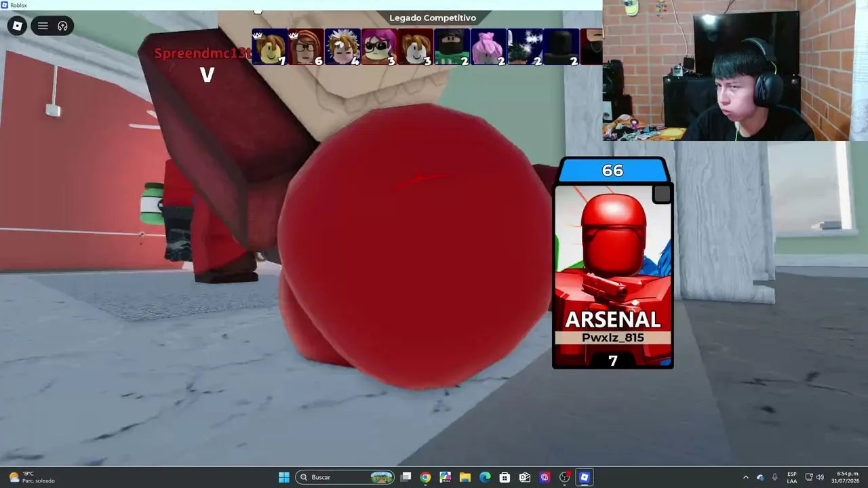This screenshot has height=488, width=868.
Task: Switch the ESP LAA input language
Action: [x=792, y=477]
